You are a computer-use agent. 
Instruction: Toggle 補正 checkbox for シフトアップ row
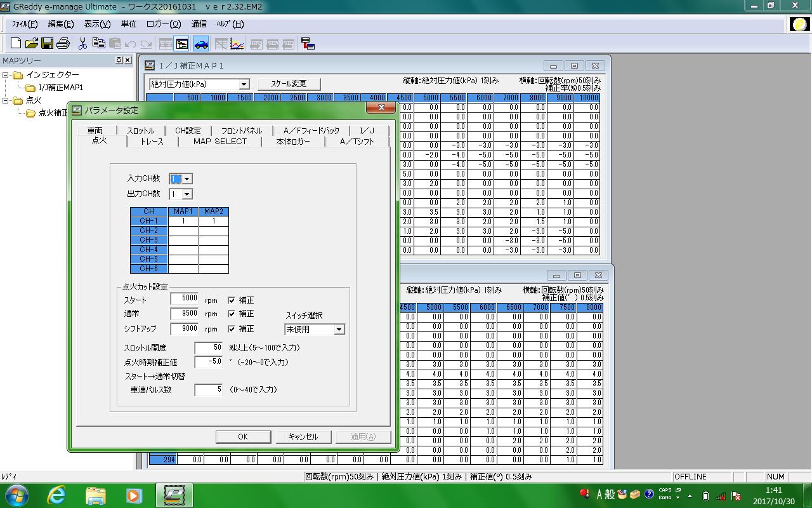[232, 329]
